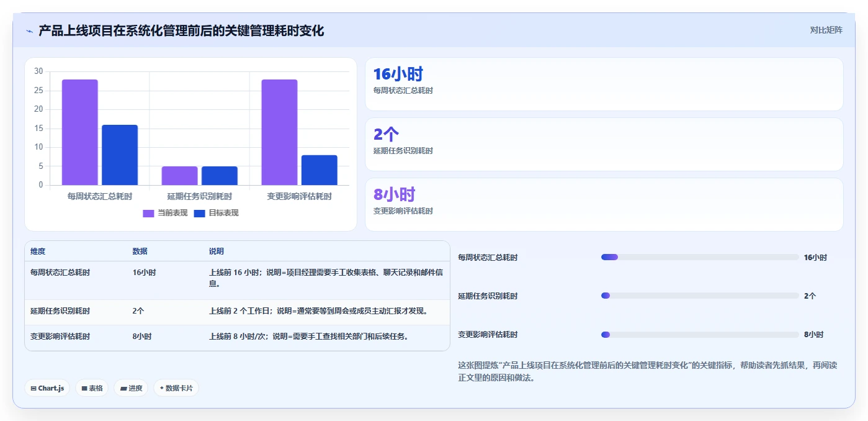The image size is (868, 421).
Task: Click the 30 tick on the chart y-axis
Action: click(38, 71)
